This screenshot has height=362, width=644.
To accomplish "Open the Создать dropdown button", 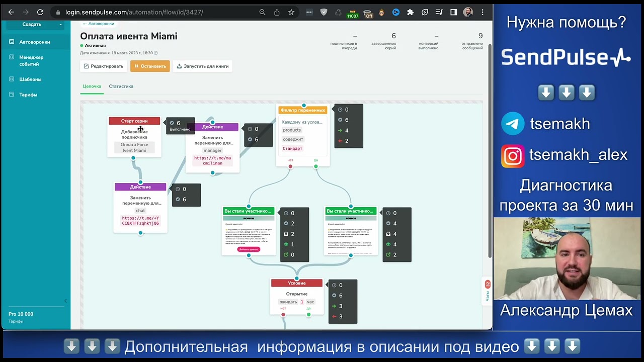I will click(x=36, y=24).
